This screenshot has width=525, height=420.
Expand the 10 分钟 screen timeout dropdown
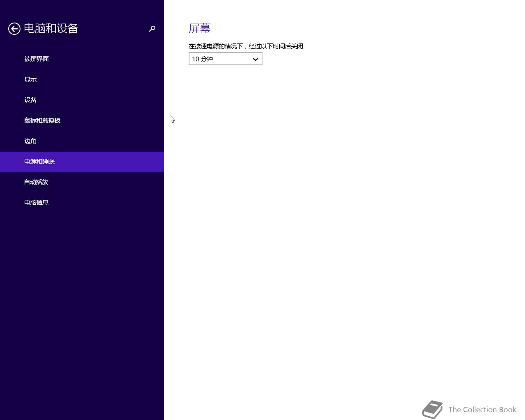pos(226,59)
